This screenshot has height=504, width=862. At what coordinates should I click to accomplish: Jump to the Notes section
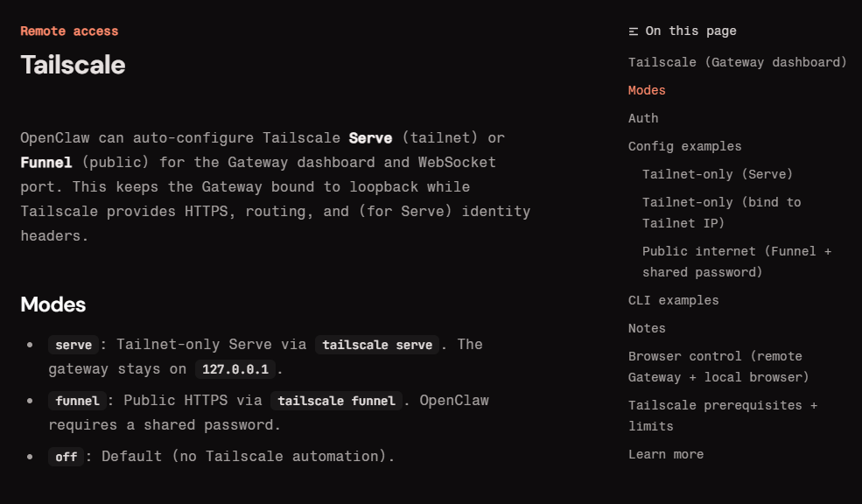pos(647,328)
